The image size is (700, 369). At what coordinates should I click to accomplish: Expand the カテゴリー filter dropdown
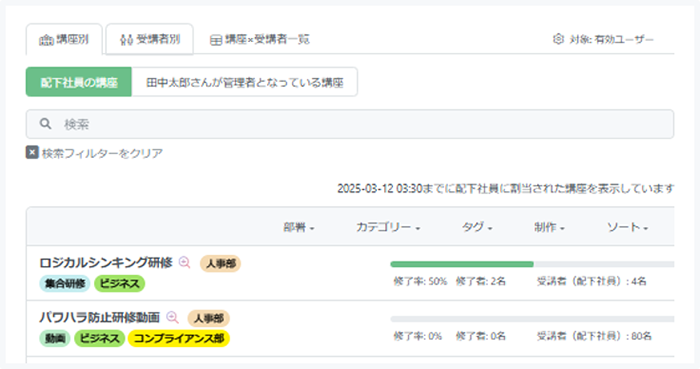[388, 228]
